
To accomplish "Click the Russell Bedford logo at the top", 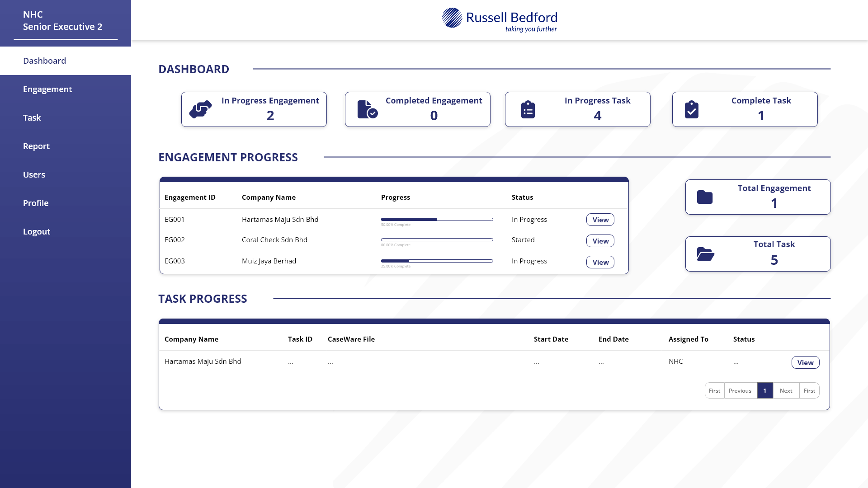I will (x=500, y=19).
